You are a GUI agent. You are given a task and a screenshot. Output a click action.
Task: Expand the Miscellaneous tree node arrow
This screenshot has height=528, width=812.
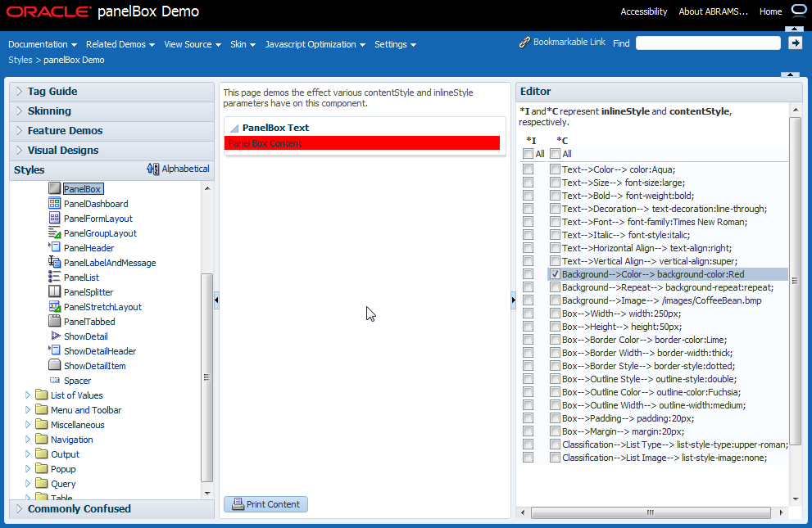(28, 425)
